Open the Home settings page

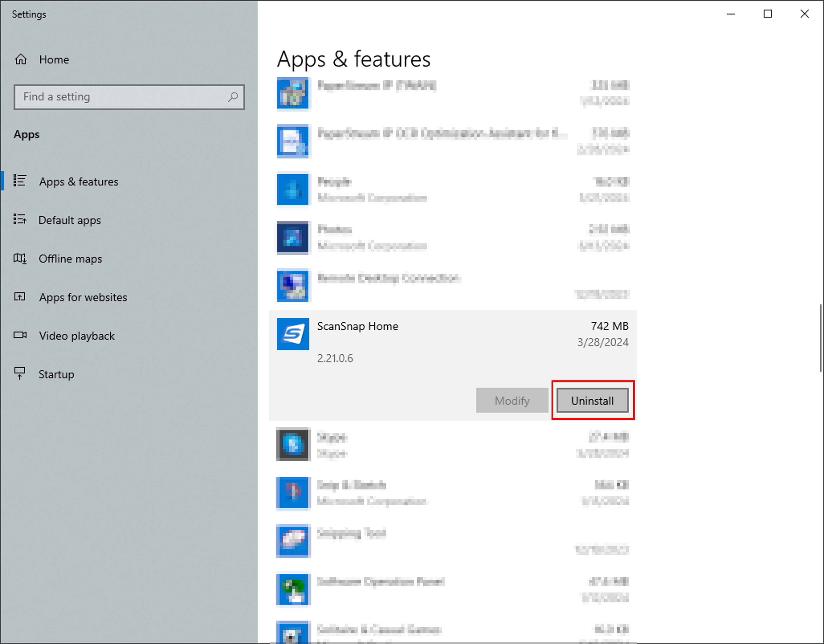click(x=129, y=60)
